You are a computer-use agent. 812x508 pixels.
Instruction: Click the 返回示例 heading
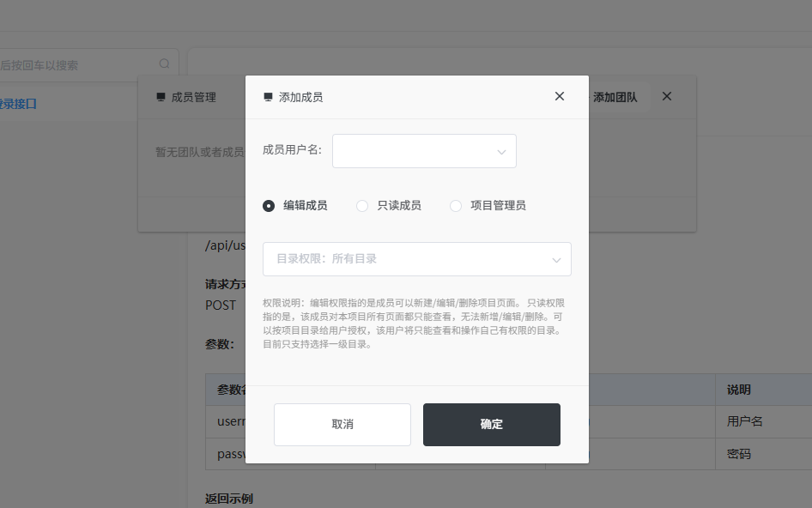coord(229,499)
